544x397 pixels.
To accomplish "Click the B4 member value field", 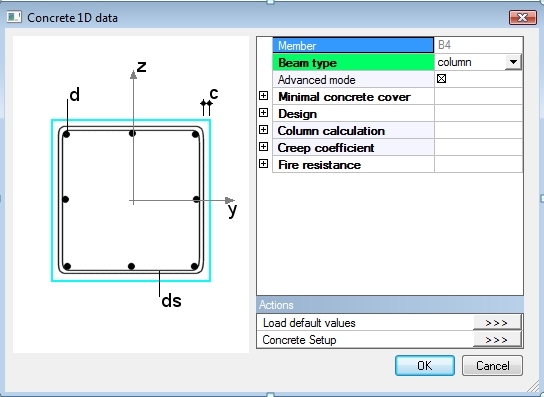I will pyautogui.click(x=478, y=45).
